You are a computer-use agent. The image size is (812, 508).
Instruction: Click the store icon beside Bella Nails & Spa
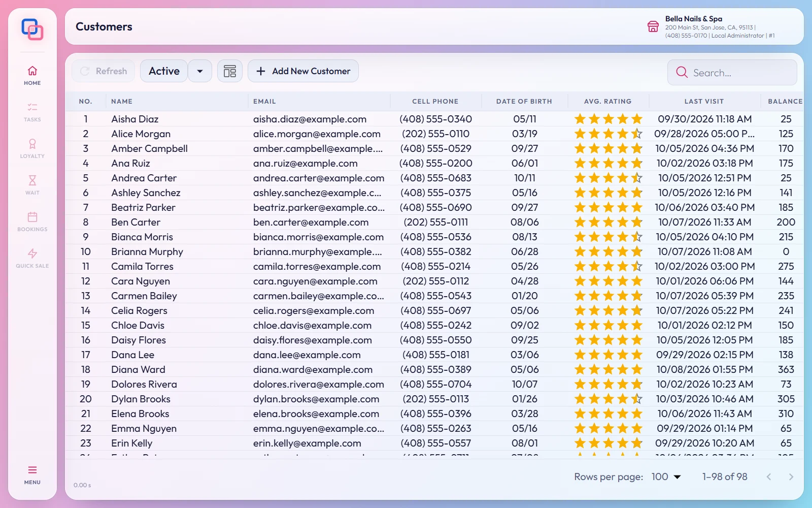coord(653,27)
